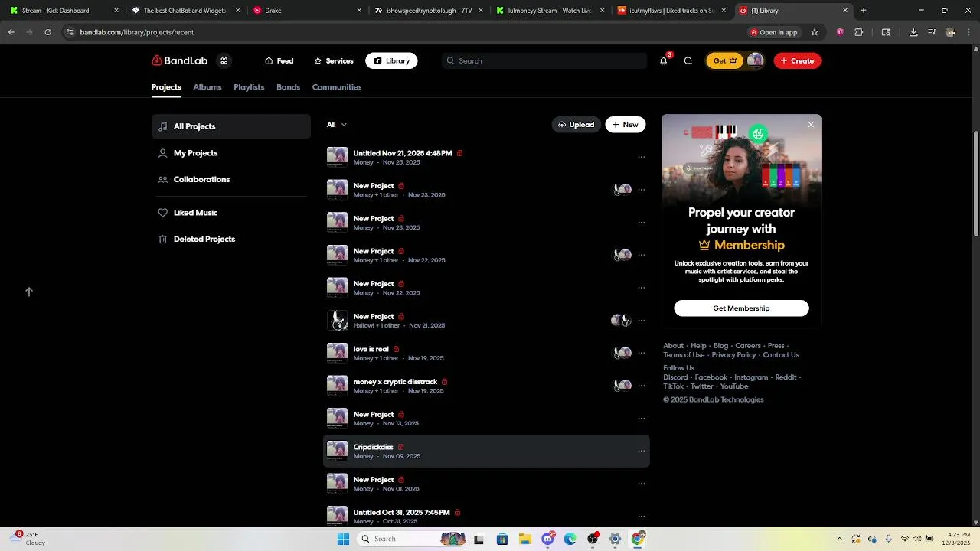Open Liked Music in sidebar
Image resolution: width=980 pixels, height=551 pixels.
click(230, 213)
